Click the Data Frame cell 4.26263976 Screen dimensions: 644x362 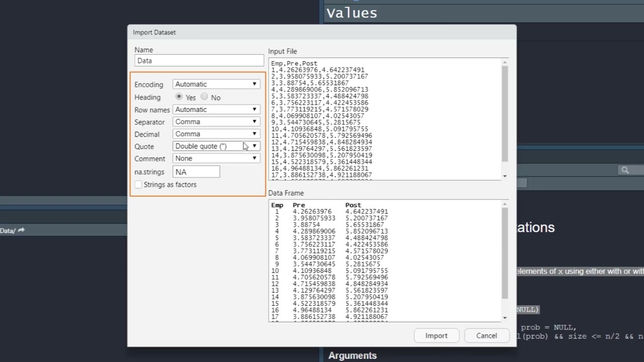click(x=312, y=212)
